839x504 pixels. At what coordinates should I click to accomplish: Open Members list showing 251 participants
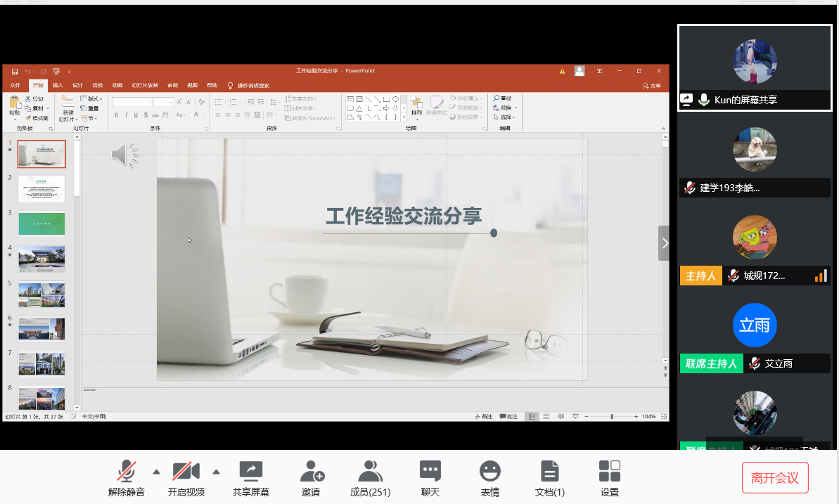click(370, 478)
